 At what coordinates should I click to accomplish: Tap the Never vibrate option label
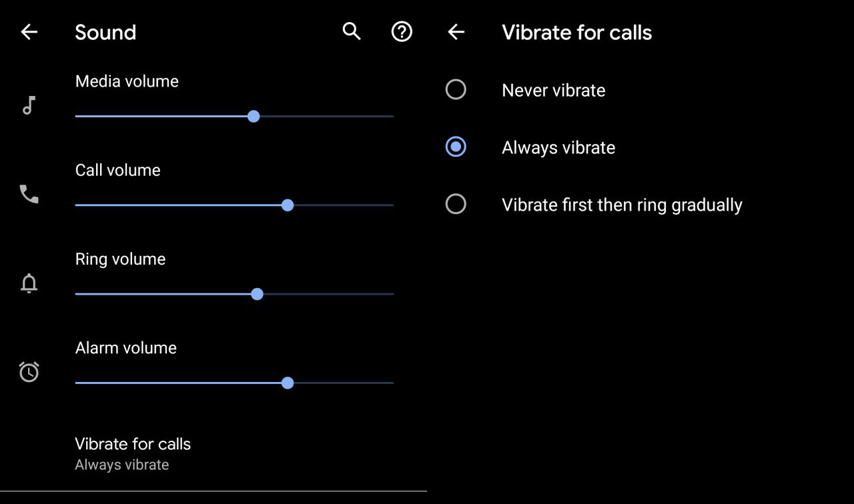[553, 91]
